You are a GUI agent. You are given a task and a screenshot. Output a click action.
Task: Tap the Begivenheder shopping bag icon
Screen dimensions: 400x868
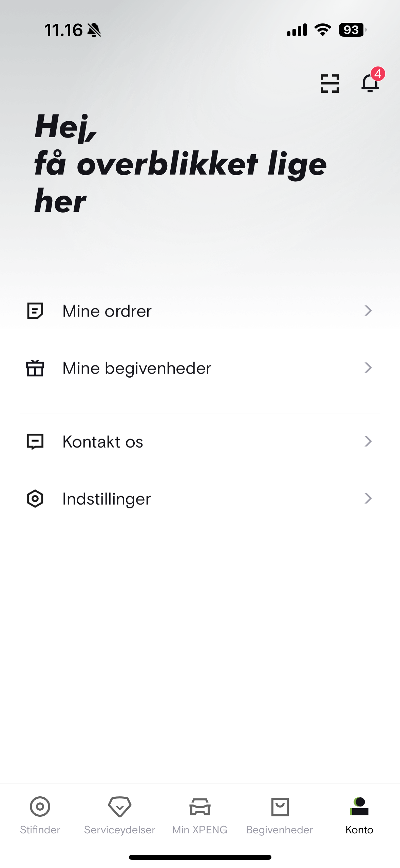pyautogui.click(x=280, y=807)
